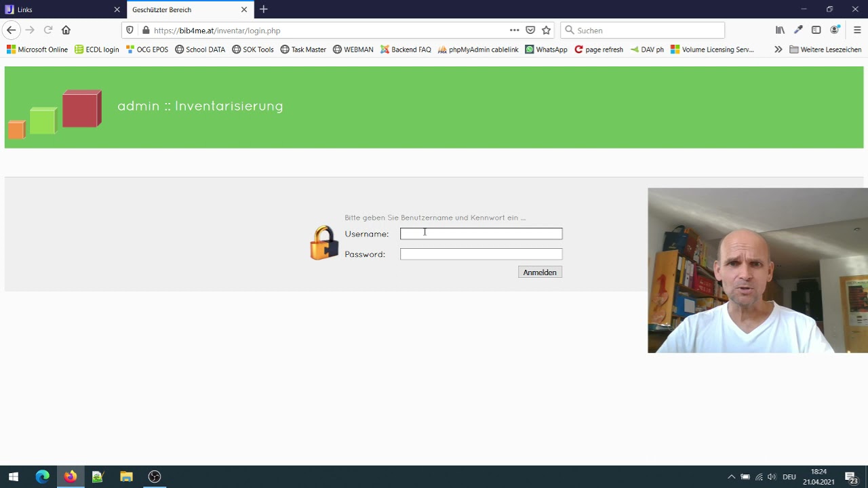This screenshot has height=488, width=868.
Task: Click the golden padlock image
Action: tap(324, 243)
